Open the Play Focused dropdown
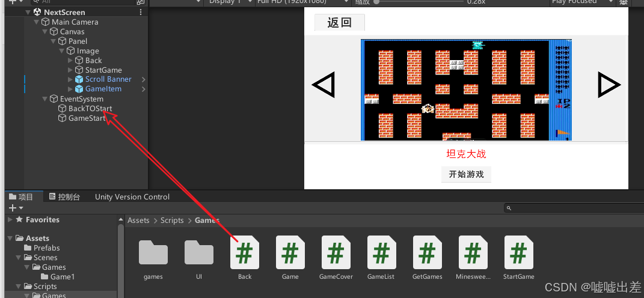 coord(583,2)
